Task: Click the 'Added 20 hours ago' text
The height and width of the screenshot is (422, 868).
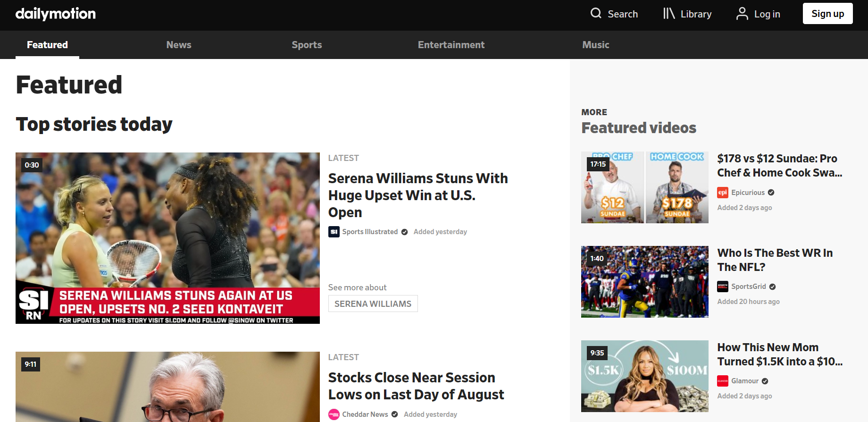Action: click(748, 302)
